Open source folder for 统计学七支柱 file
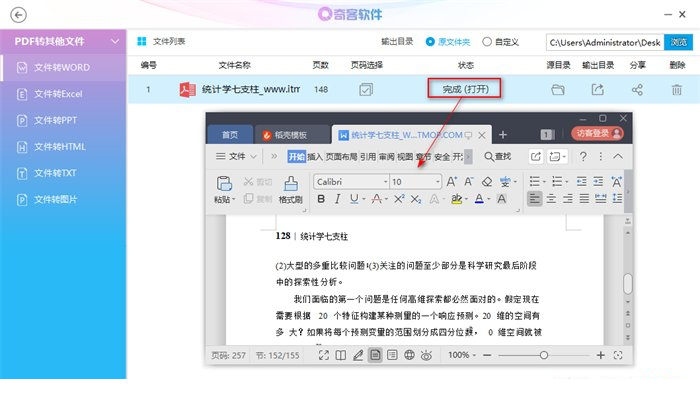 558,90
